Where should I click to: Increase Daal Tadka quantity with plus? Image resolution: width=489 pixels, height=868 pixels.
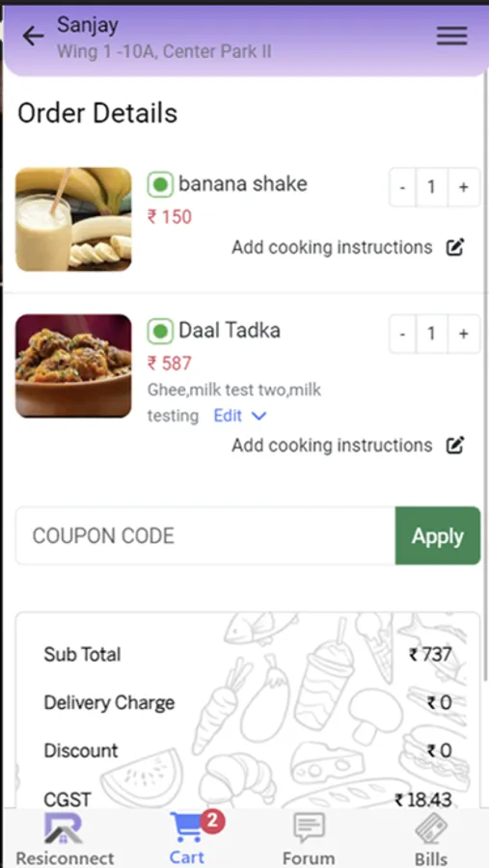464,334
